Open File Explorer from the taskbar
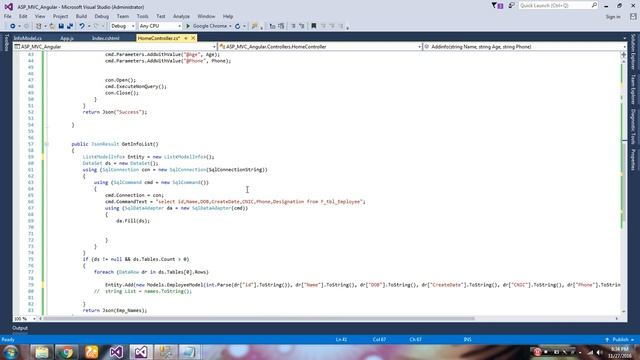 point(42,352)
